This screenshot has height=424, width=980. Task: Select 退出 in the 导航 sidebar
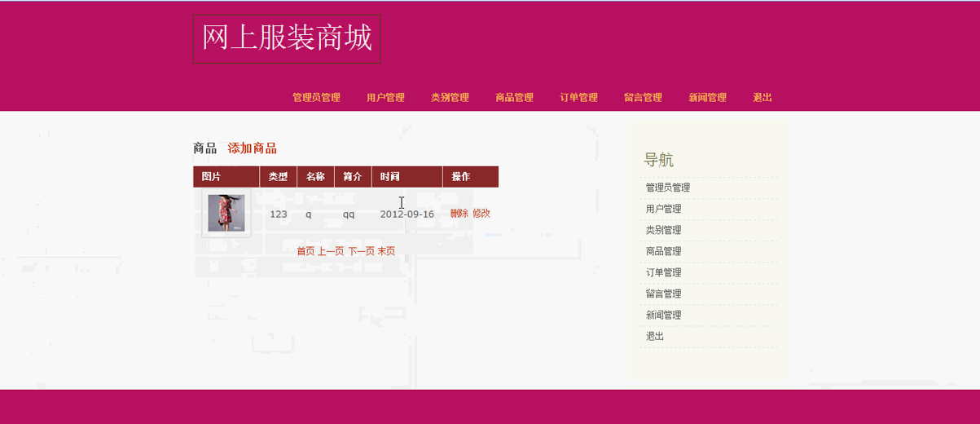click(x=654, y=336)
